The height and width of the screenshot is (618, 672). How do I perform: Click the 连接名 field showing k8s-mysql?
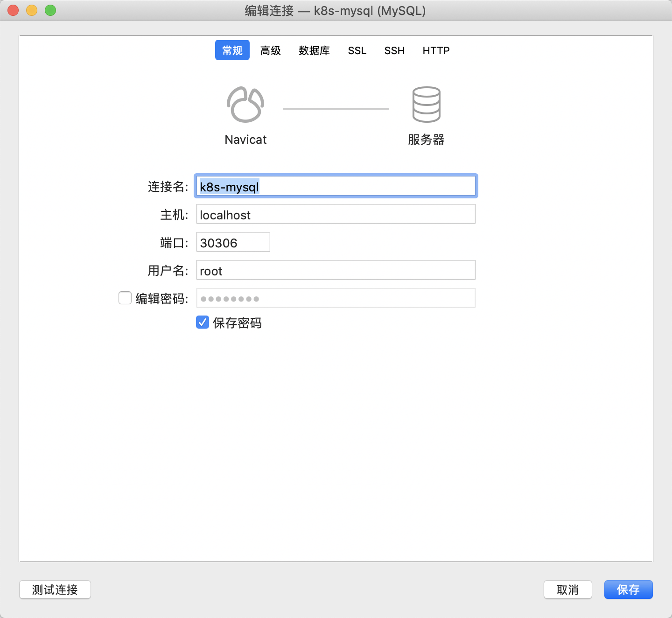[x=335, y=186]
